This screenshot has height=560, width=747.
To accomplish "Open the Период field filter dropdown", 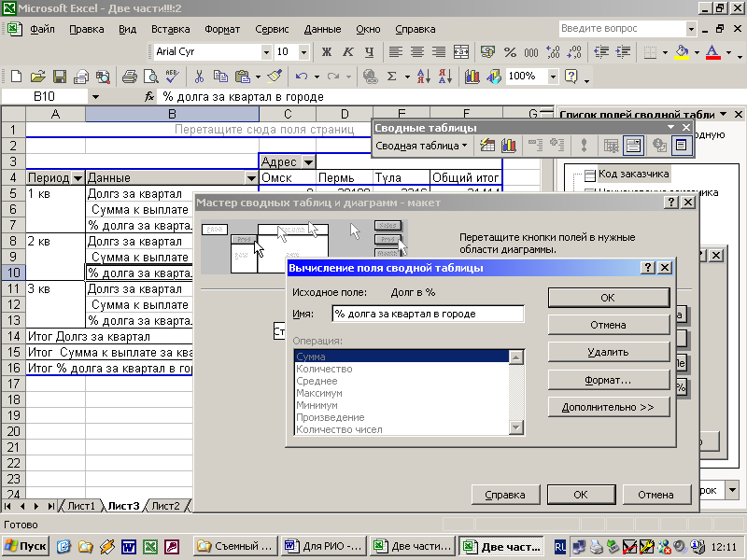I will tap(78, 178).
